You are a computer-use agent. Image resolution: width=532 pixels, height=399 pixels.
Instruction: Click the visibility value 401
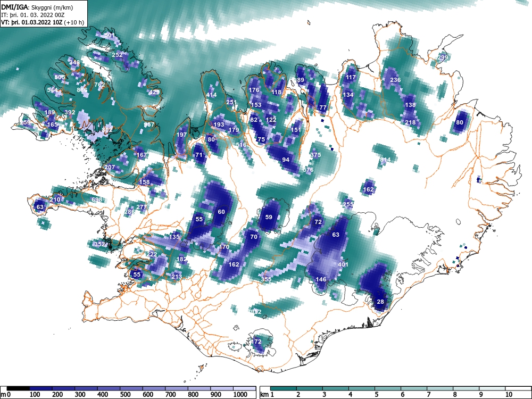pyautogui.click(x=343, y=264)
